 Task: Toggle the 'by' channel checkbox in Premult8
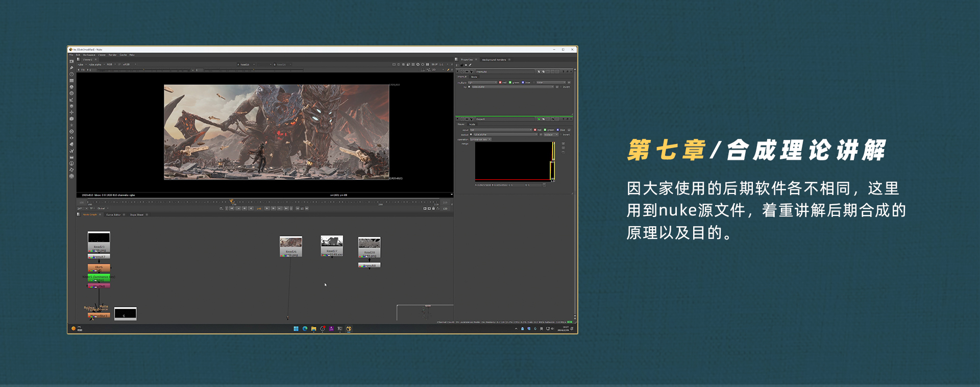tap(469, 87)
